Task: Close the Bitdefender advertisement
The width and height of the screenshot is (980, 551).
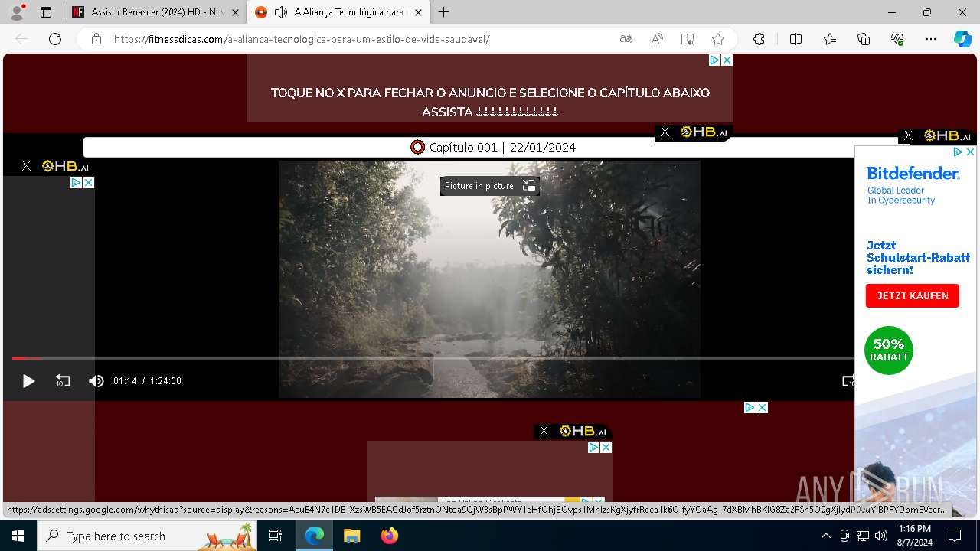Action: tap(970, 152)
